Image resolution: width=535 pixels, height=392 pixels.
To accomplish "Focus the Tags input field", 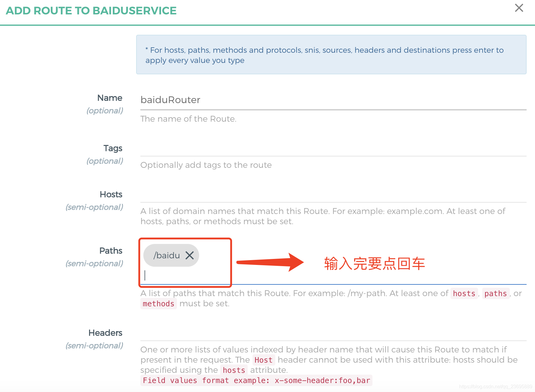I will (x=333, y=149).
